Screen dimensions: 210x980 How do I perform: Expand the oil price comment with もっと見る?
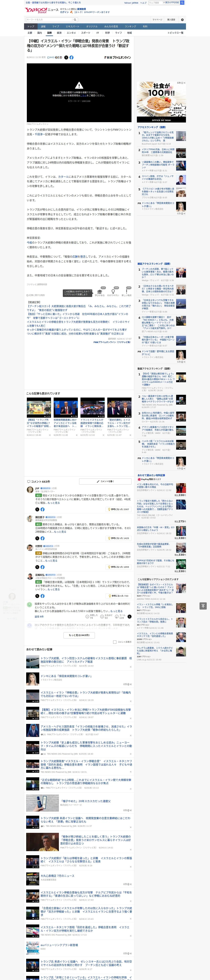[x=117, y=611]
